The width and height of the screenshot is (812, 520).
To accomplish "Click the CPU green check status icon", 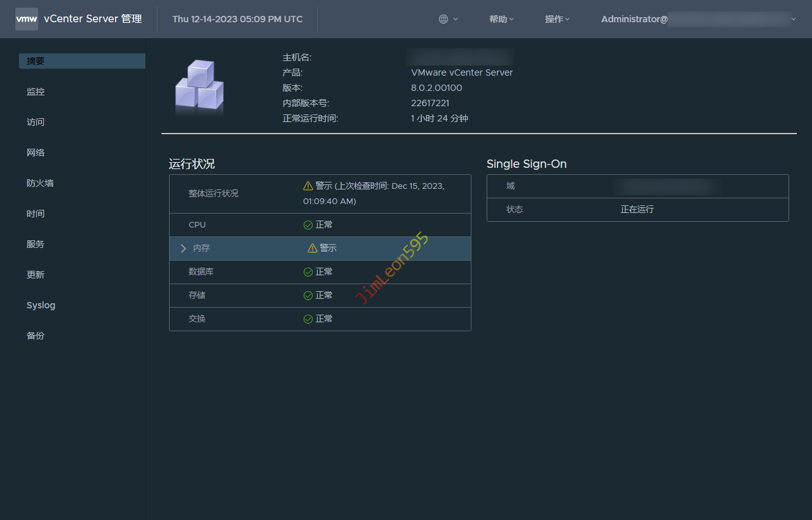I will [x=308, y=225].
